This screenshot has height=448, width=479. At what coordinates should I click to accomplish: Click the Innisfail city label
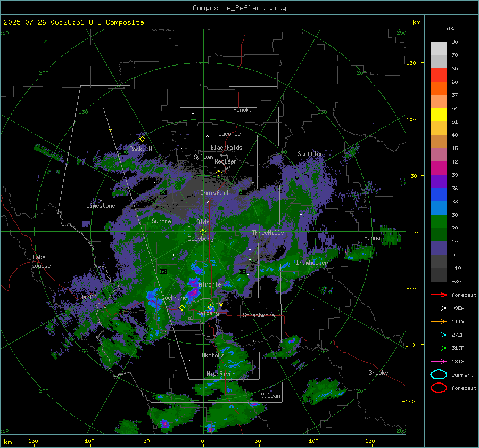coord(214,193)
